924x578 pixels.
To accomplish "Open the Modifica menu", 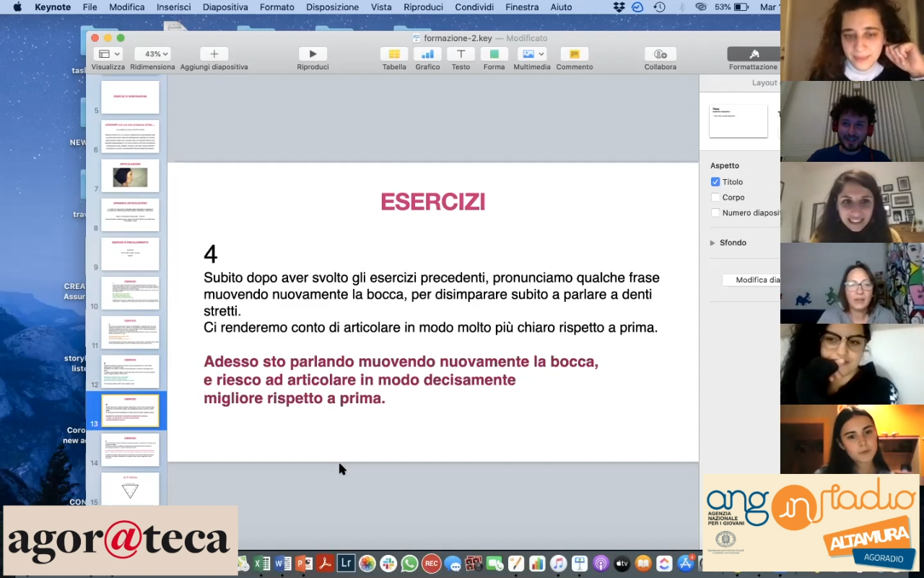I will click(126, 7).
